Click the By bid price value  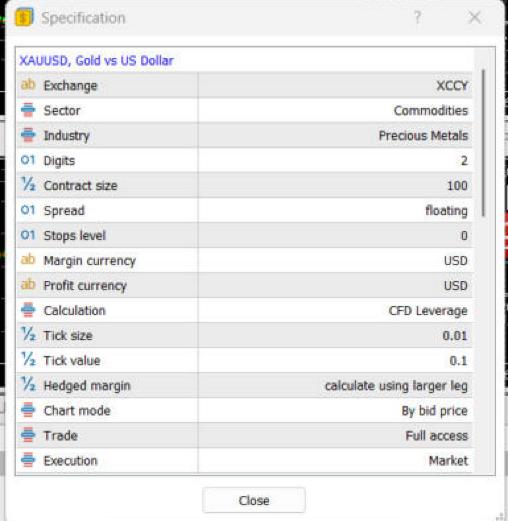[435, 411]
